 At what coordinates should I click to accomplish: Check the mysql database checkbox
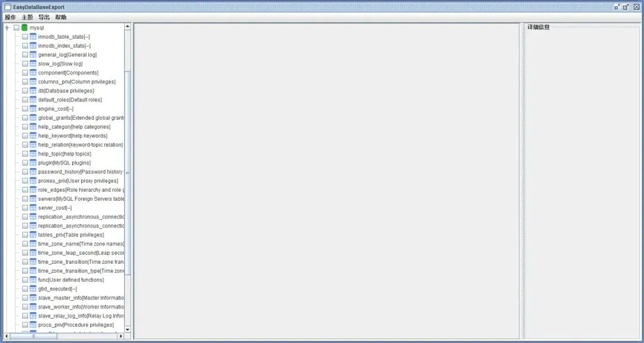coord(17,27)
